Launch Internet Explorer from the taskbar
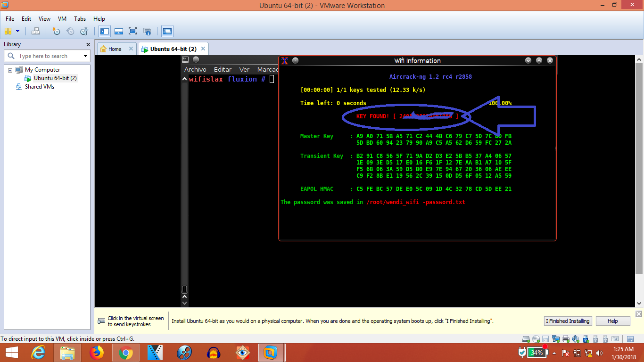Viewport: 644px width, 362px height. point(38,353)
